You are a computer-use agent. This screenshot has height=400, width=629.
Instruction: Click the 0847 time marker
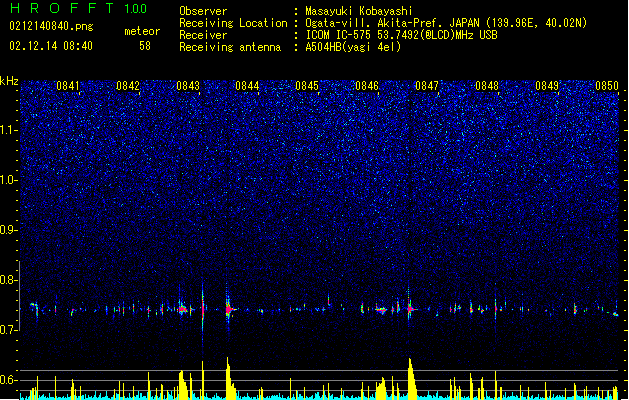427,86
